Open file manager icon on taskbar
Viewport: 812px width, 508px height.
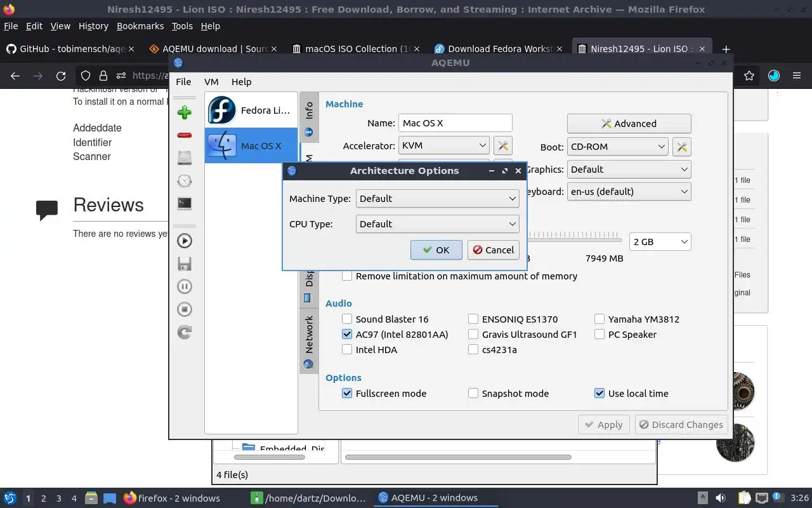91,498
